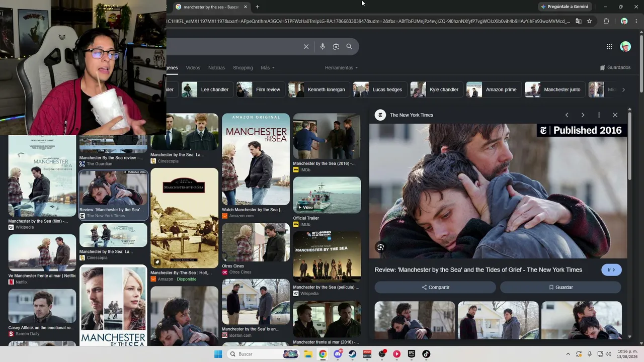Filter images by Amazon prime chip
This screenshot has width=644, height=362.
click(x=494, y=89)
